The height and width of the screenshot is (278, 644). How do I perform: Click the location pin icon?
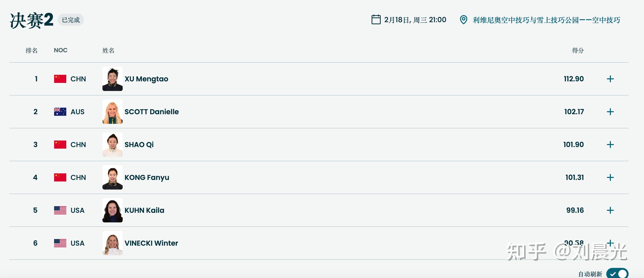(463, 20)
